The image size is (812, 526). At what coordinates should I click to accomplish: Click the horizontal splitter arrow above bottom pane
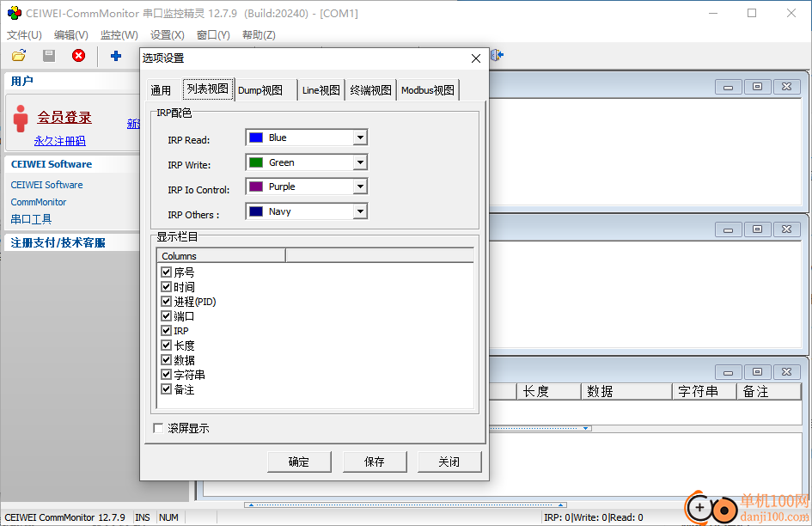coord(585,429)
